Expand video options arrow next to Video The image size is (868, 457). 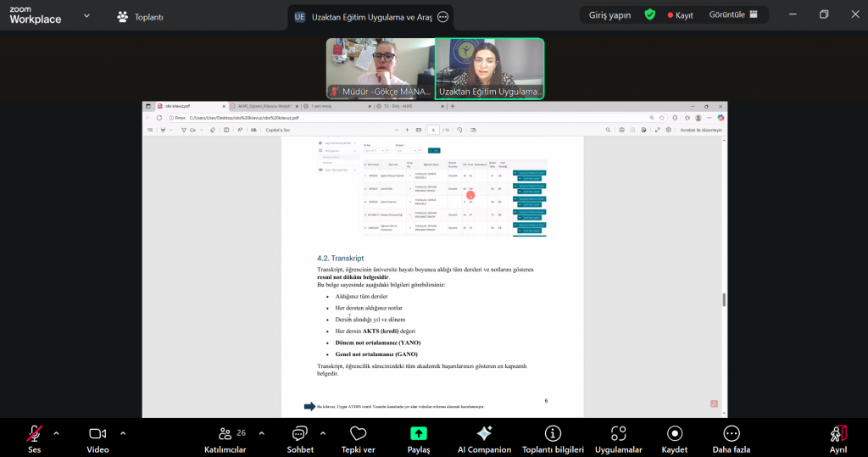pyautogui.click(x=123, y=433)
